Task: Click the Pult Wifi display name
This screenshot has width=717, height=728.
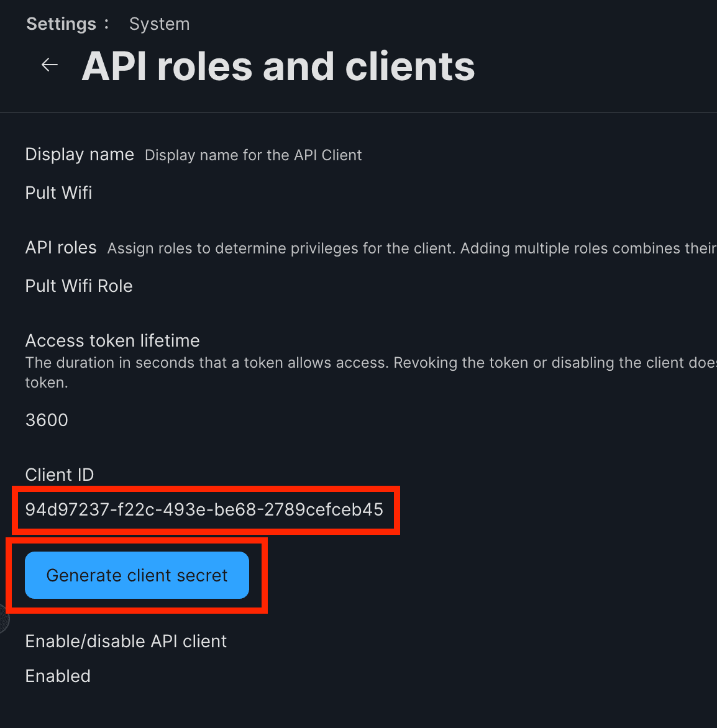Action: coord(58,193)
